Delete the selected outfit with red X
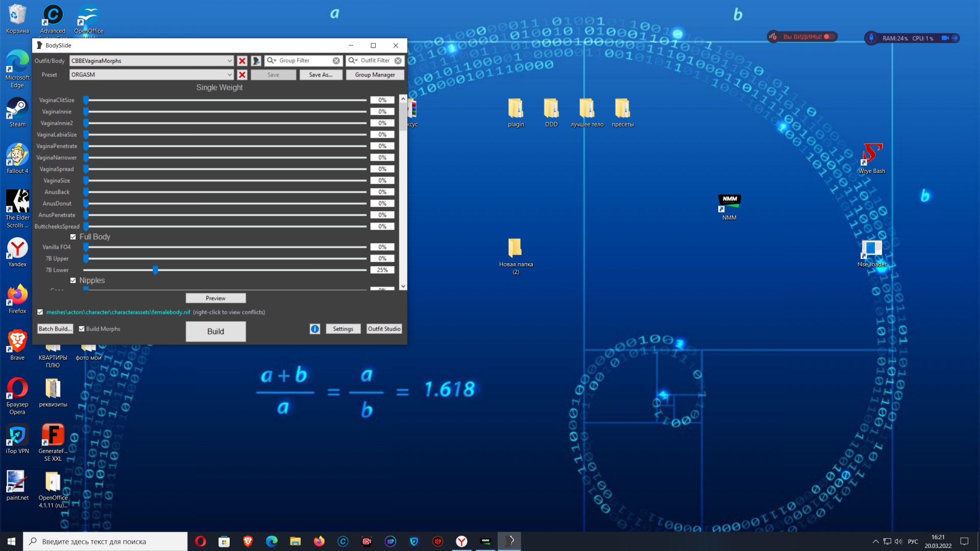 242,61
